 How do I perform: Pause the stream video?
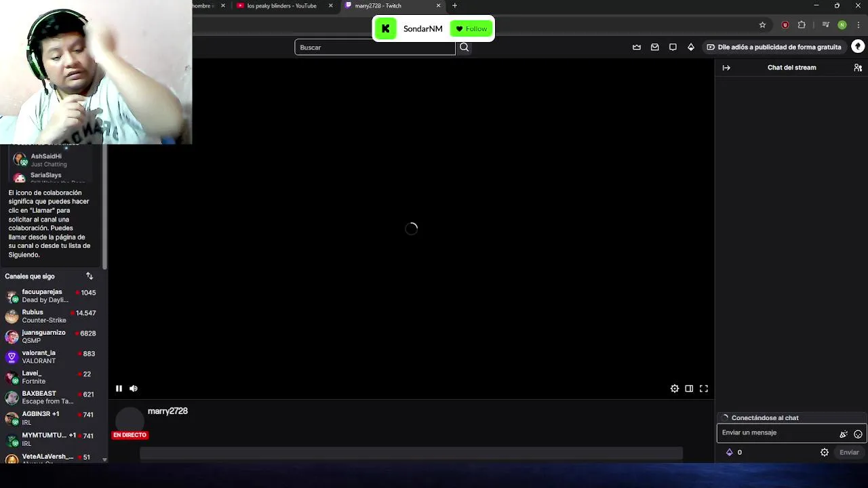119,388
